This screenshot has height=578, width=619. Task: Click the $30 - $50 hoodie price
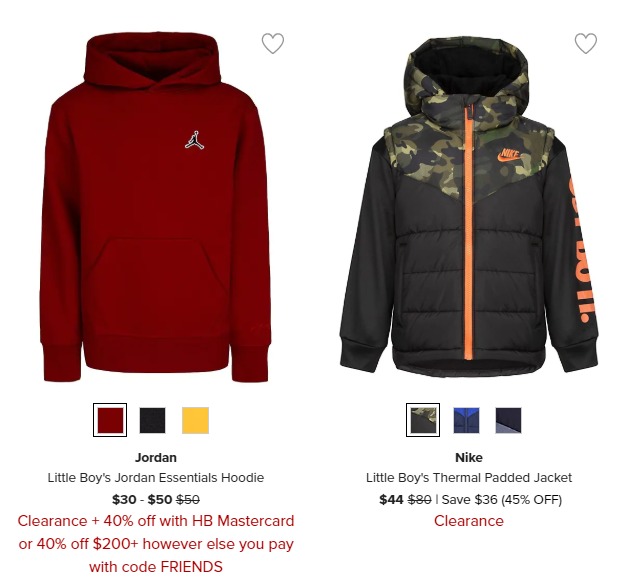tap(142, 499)
